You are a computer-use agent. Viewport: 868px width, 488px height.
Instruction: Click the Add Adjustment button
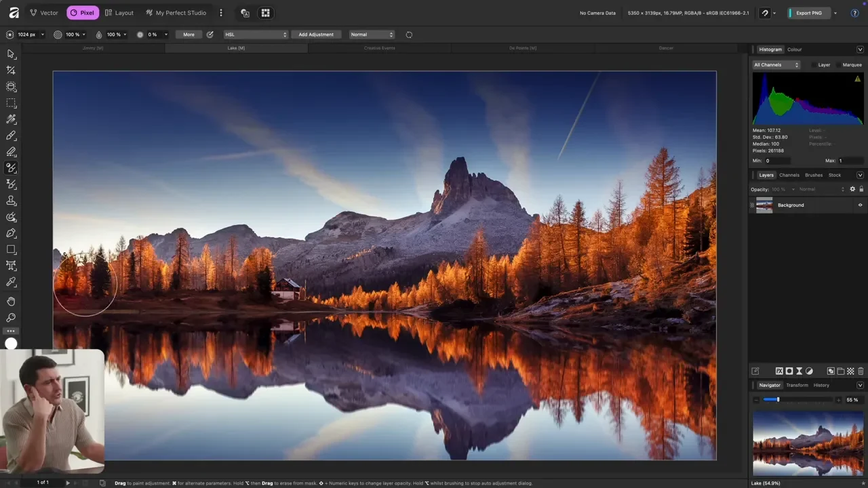[x=316, y=35]
